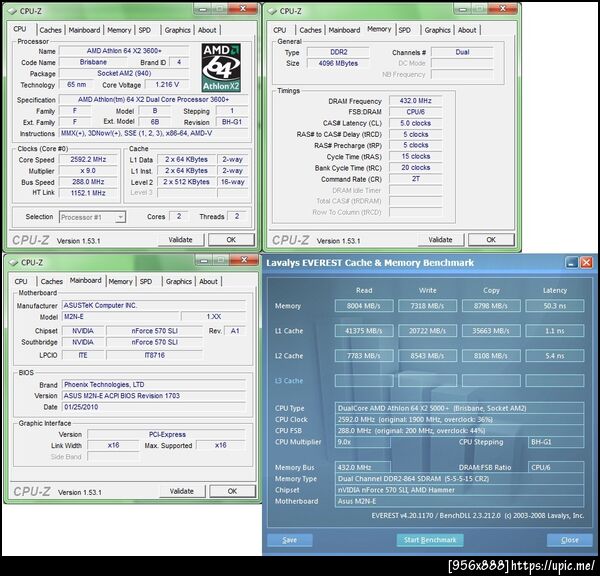Image resolution: width=600 pixels, height=576 pixels.
Task: Open SPD tab in top-right CPU-Z window
Action: click(x=404, y=30)
